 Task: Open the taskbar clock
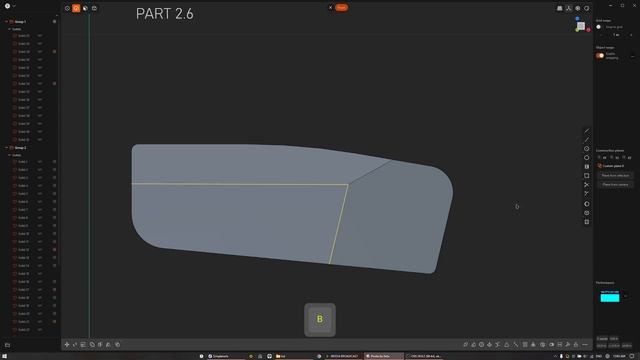pyautogui.click(x=619, y=356)
